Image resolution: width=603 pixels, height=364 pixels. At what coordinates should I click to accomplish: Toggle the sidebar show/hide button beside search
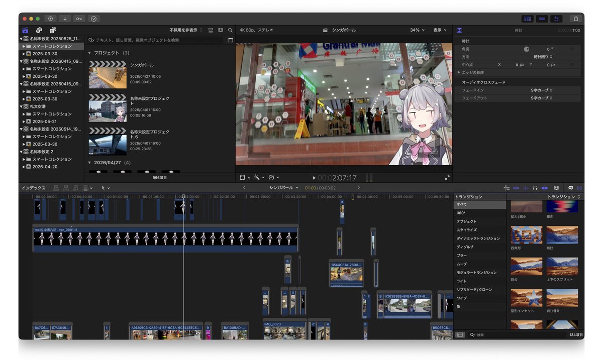(x=460, y=334)
